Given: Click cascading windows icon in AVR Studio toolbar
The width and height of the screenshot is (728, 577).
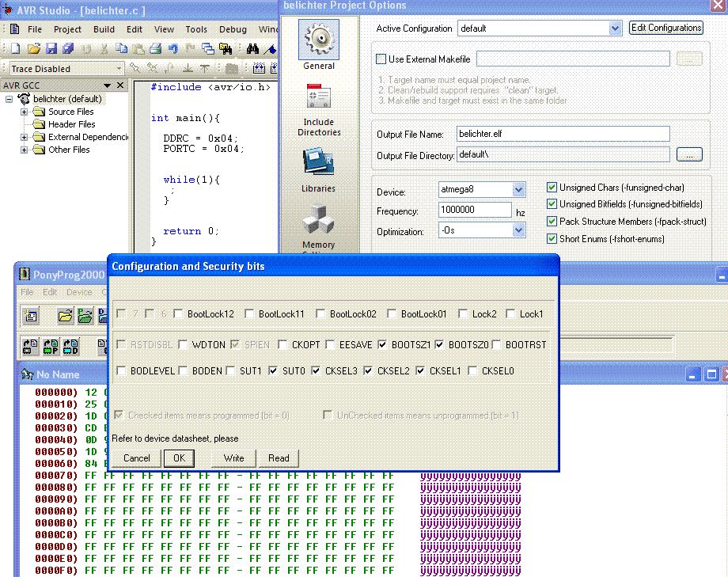Looking at the screenshot, I should (208, 48).
